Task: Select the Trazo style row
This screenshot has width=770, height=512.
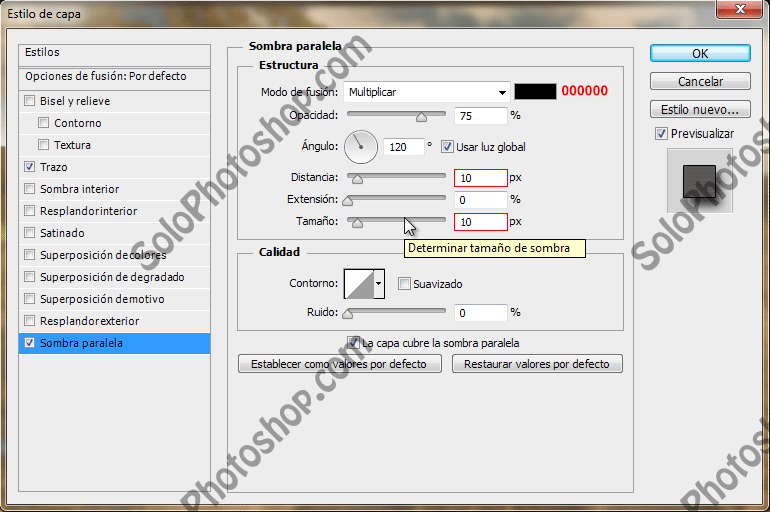Action: pos(114,167)
